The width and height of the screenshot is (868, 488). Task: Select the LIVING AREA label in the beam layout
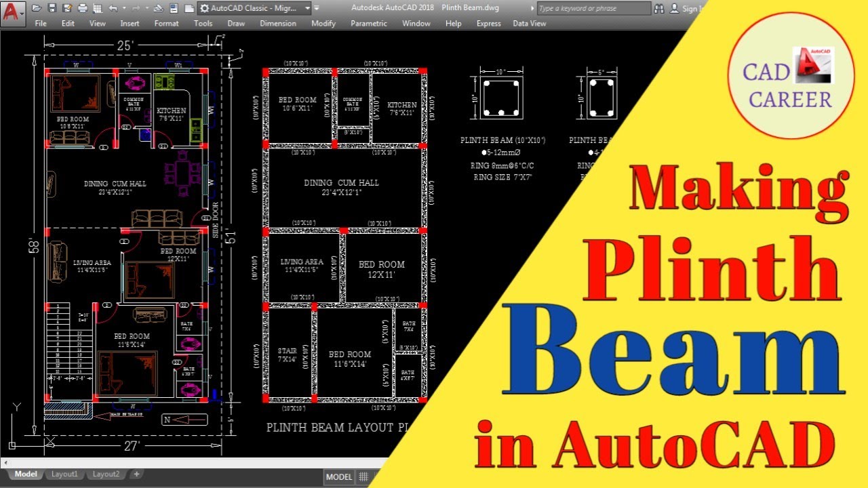[x=302, y=266]
